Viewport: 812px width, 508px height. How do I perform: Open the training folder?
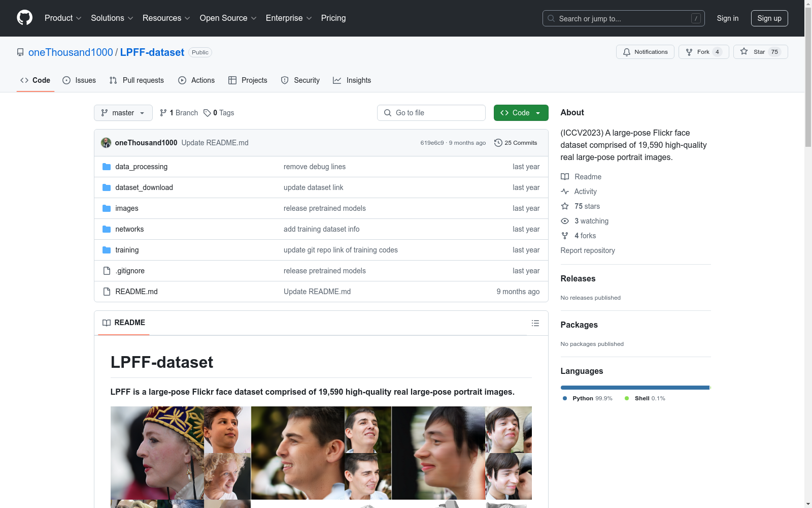tap(127, 250)
